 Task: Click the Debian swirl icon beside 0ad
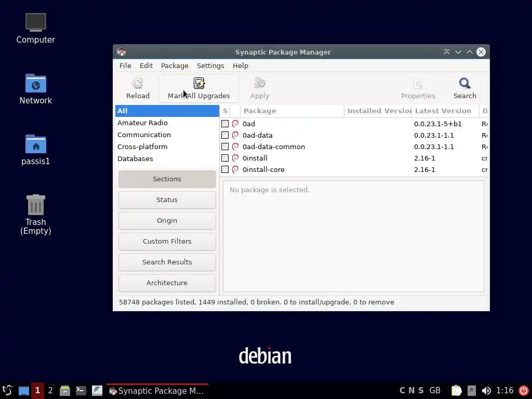pyautogui.click(x=235, y=124)
